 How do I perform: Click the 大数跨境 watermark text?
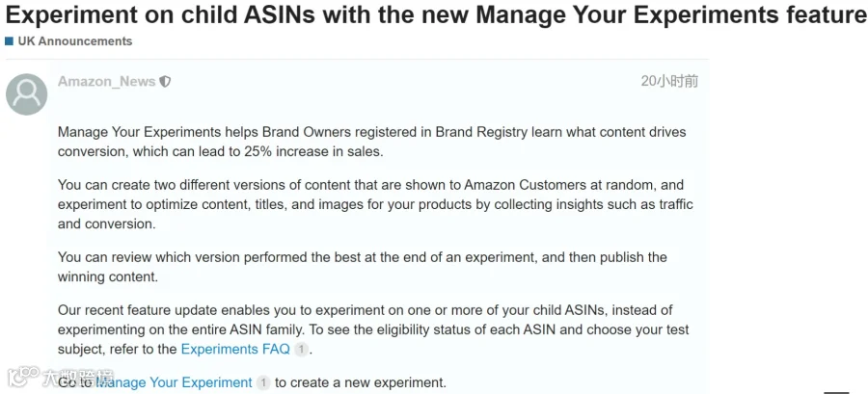[x=77, y=378]
